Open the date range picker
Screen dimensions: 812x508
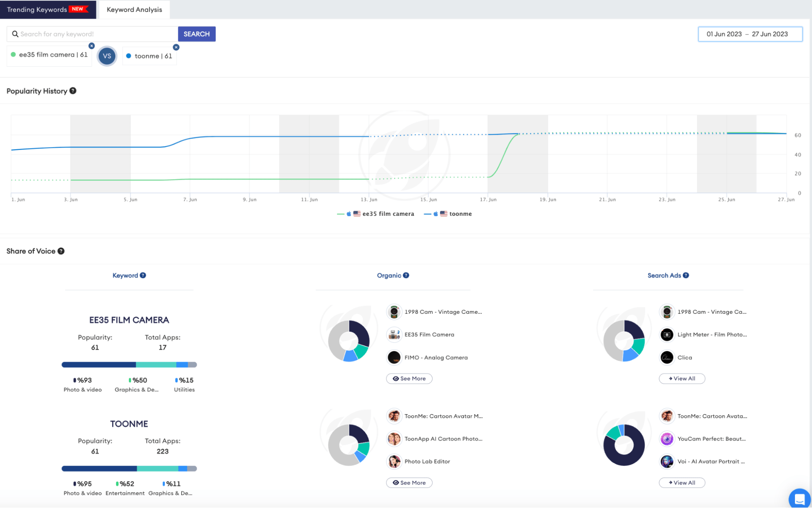[750, 34]
